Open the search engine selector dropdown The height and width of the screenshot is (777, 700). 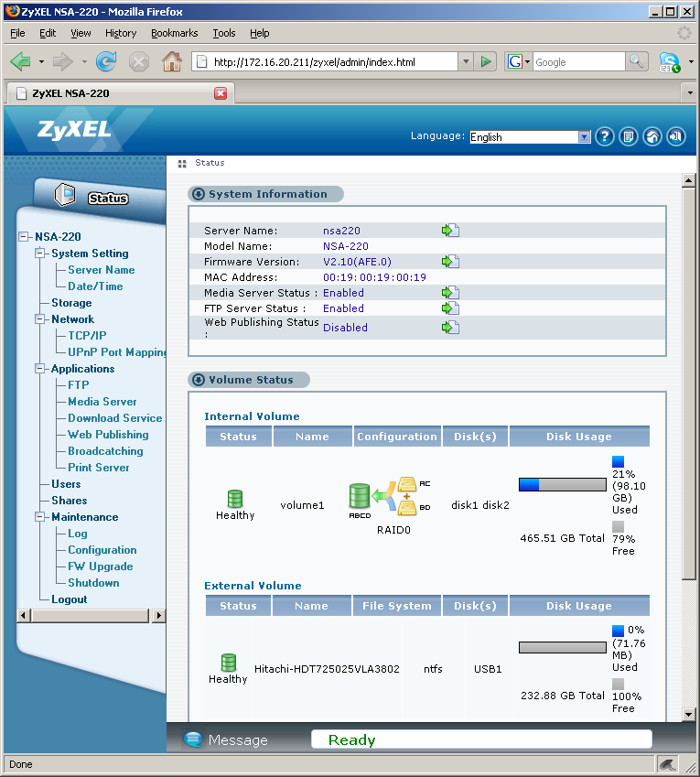[x=518, y=62]
